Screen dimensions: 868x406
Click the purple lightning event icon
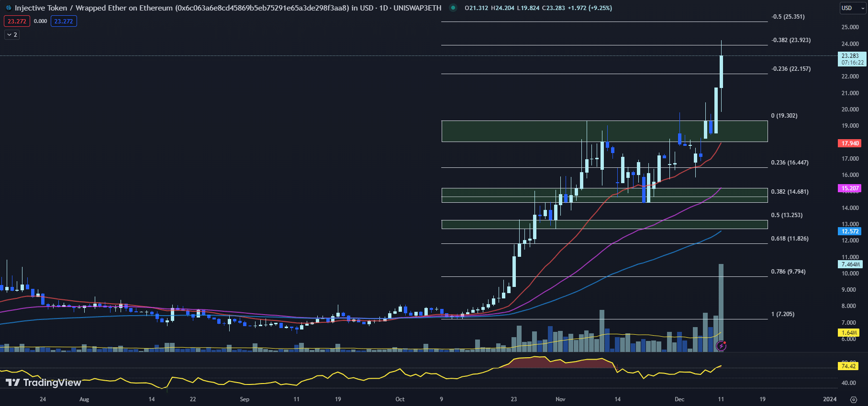[721, 346]
